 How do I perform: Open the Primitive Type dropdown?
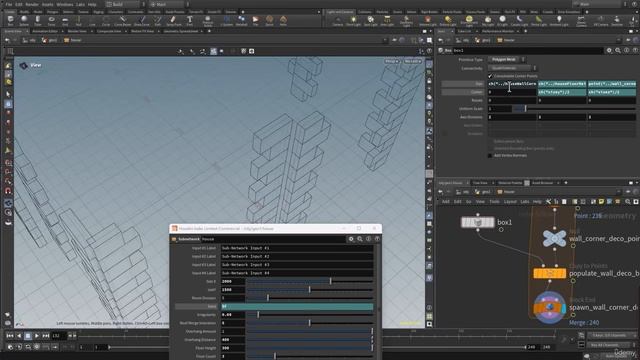506,60
